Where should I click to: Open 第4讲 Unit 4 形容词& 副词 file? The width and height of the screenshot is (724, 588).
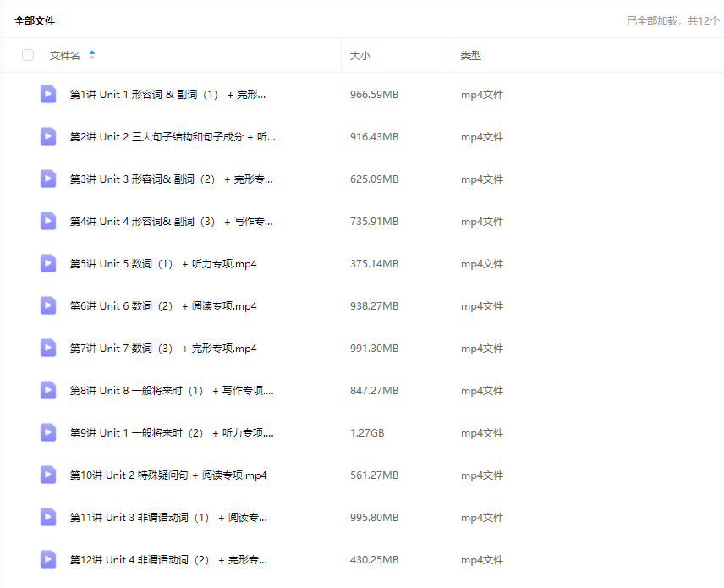click(x=171, y=222)
